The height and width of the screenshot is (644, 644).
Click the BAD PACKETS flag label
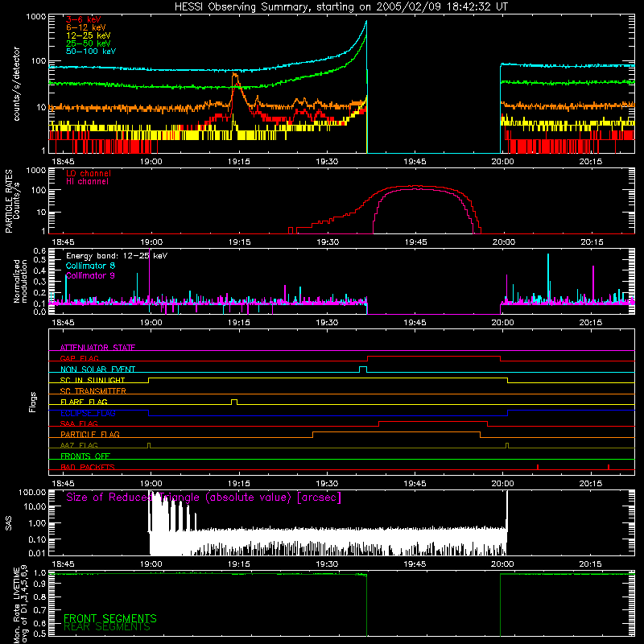pos(88,467)
